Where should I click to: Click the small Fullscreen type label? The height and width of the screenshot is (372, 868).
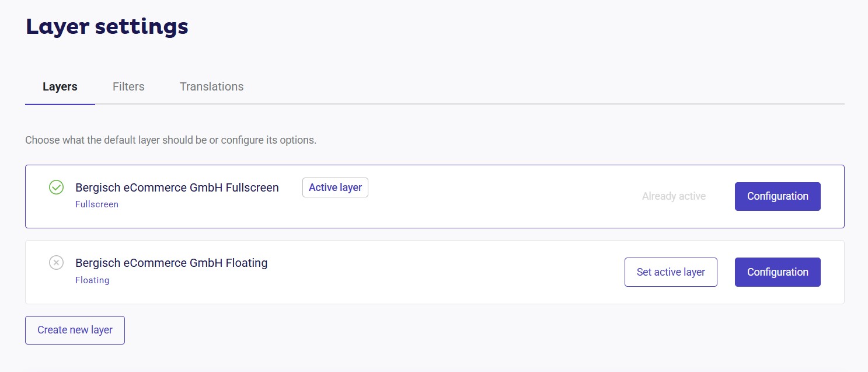[x=97, y=204]
